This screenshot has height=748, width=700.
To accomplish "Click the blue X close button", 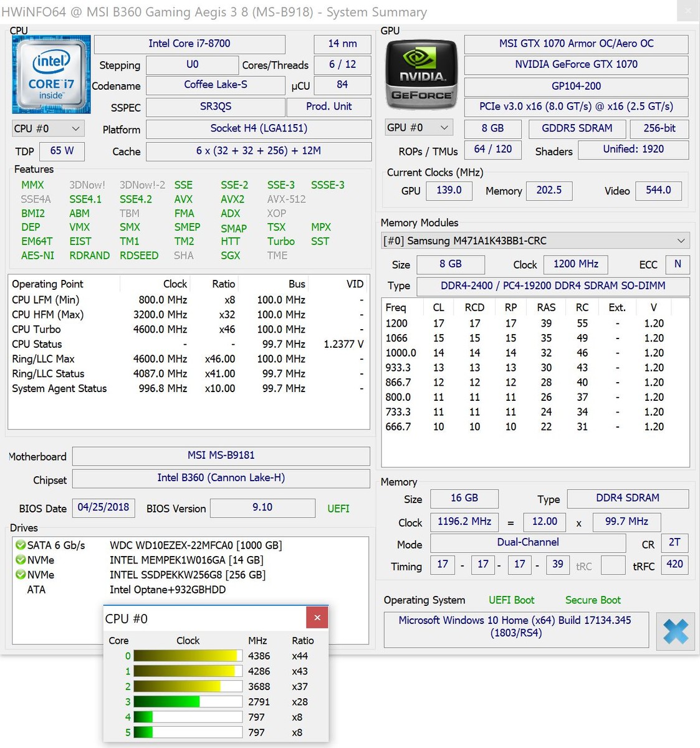I will (x=676, y=631).
